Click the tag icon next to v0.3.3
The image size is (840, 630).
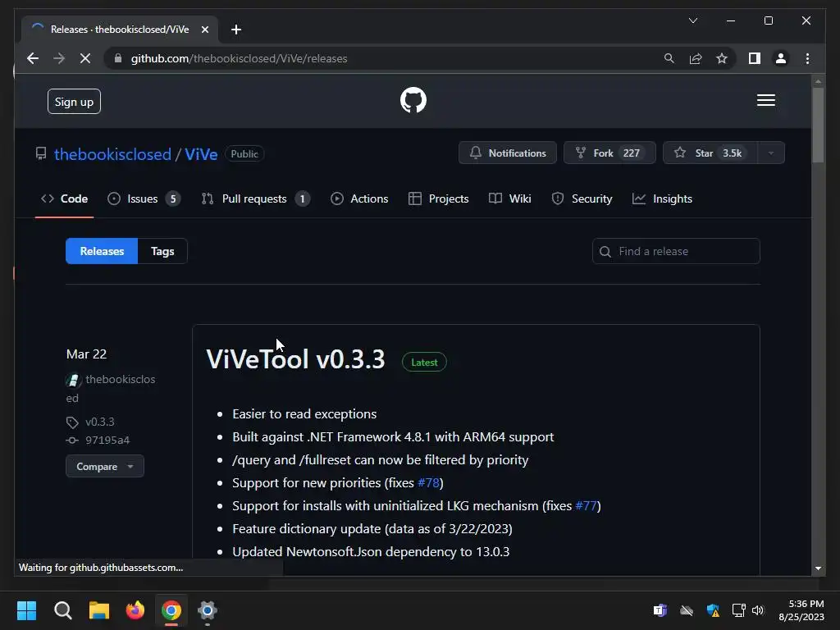pos(72,422)
